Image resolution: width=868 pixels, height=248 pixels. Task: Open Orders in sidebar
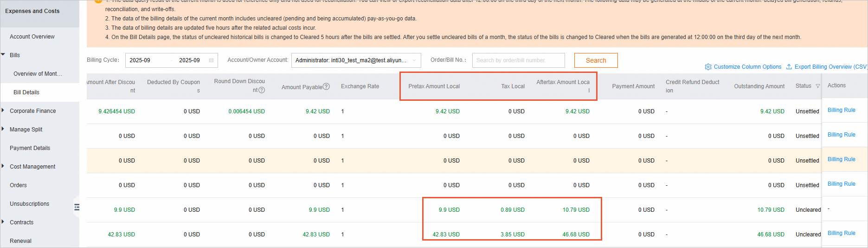(18, 185)
